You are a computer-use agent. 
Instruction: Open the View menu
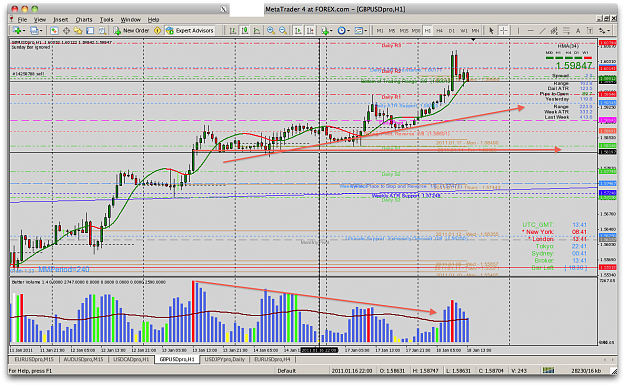click(39, 19)
